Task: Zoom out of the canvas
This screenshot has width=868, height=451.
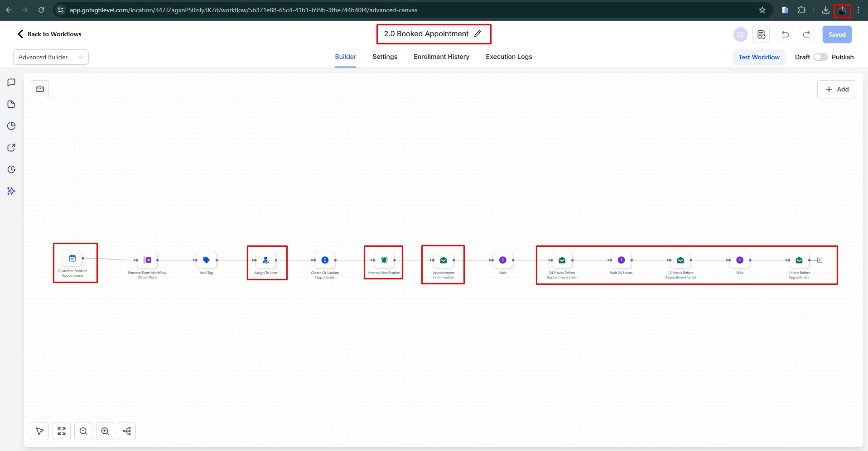Action: click(x=83, y=431)
